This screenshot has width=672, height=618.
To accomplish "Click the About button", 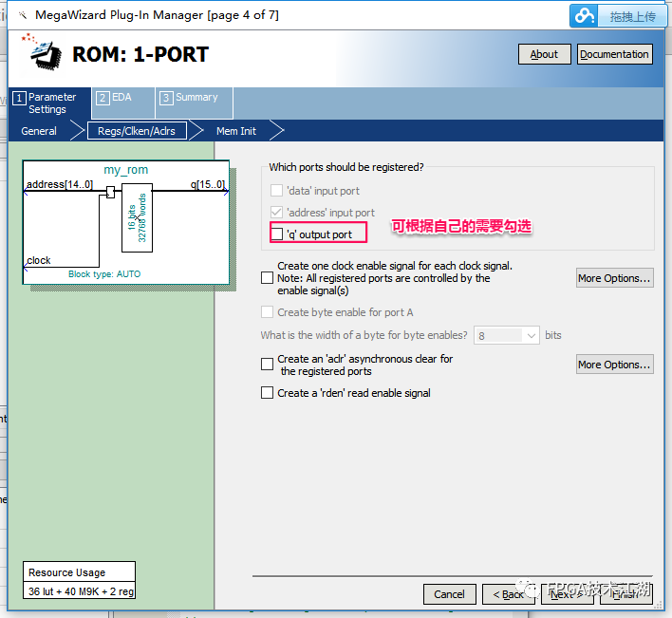I will click(544, 54).
